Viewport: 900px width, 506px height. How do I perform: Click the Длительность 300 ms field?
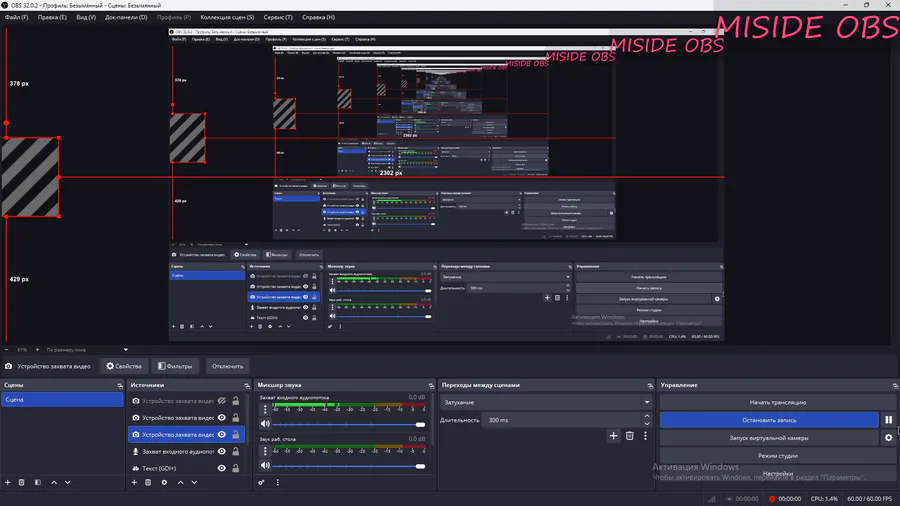562,420
